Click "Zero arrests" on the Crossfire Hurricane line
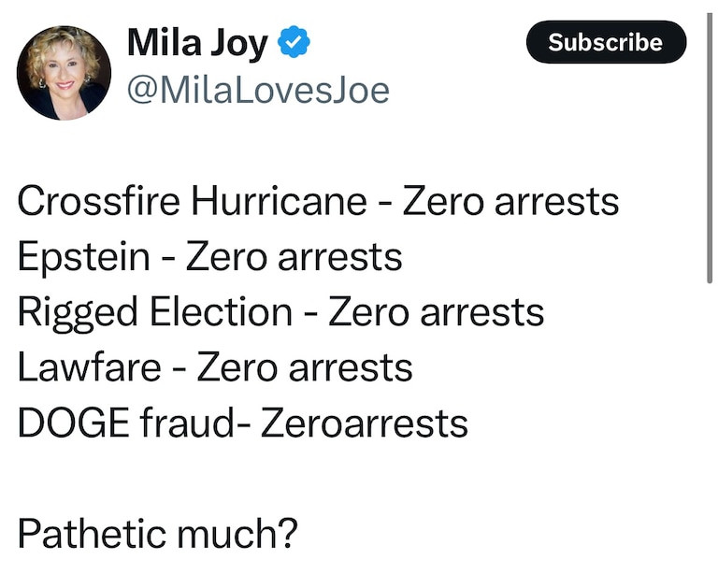Screen dimensions: 718x588 [x=510, y=201]
